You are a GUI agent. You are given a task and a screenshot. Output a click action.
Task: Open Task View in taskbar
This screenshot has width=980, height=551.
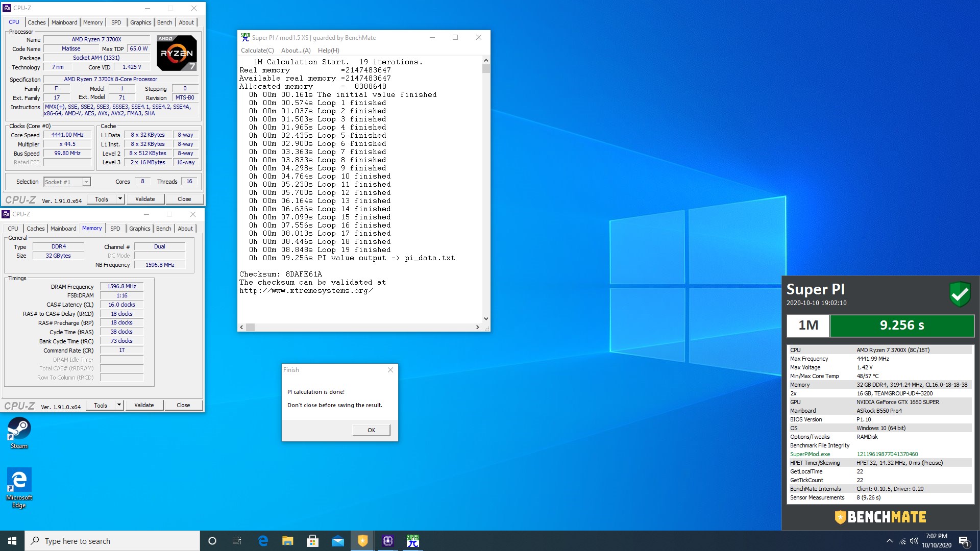(237, 541)
